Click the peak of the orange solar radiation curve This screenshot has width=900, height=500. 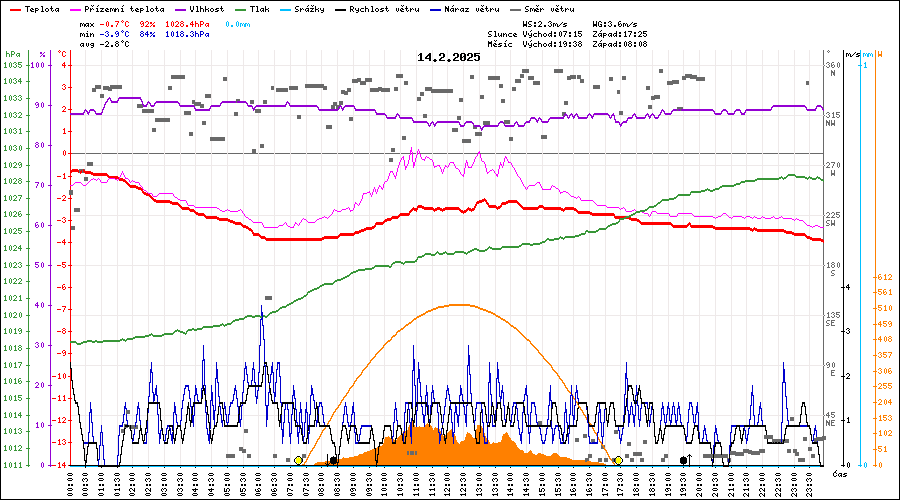(x=458, y=304)
